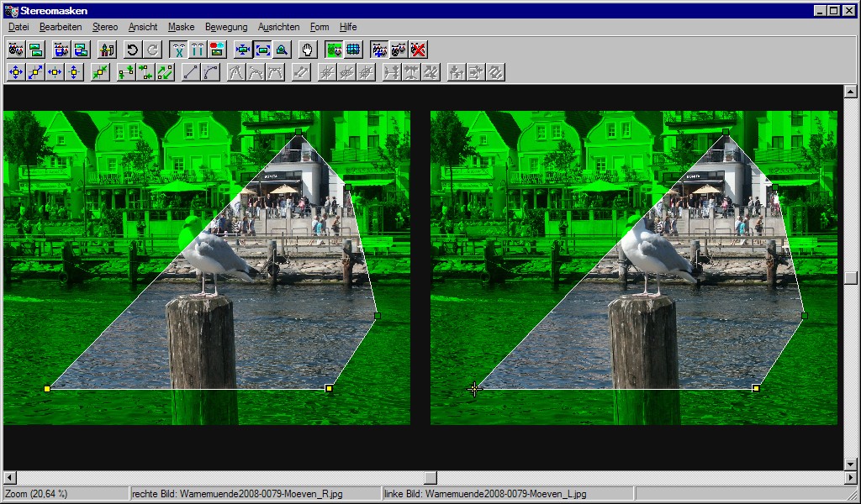Select the curved segment tool
The height and width of the screenshot is (504, 861).
point(210,72)
